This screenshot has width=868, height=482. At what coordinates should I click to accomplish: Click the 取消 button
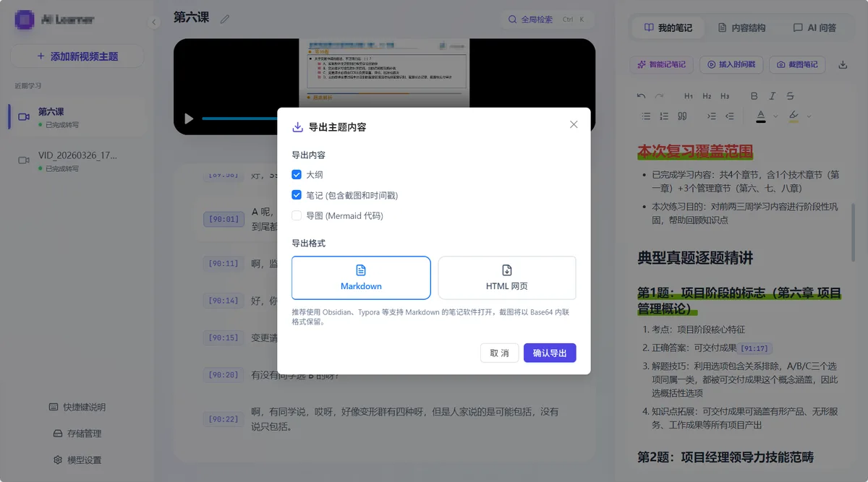coord(499,353)
